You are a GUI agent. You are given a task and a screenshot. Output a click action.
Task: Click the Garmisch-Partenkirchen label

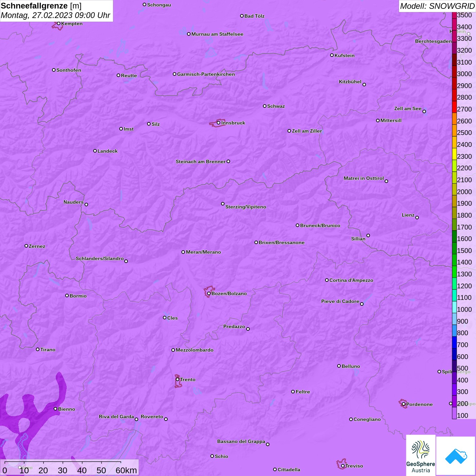click(x=206, y=74)
